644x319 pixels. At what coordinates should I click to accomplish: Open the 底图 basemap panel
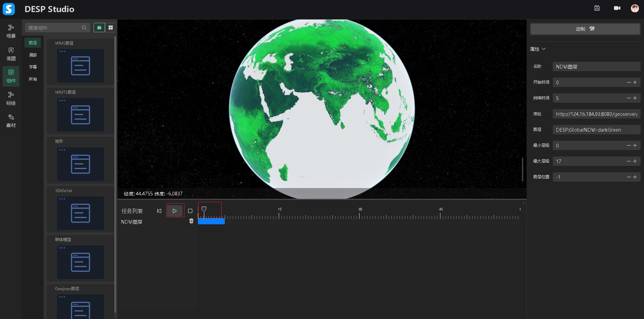11,54
